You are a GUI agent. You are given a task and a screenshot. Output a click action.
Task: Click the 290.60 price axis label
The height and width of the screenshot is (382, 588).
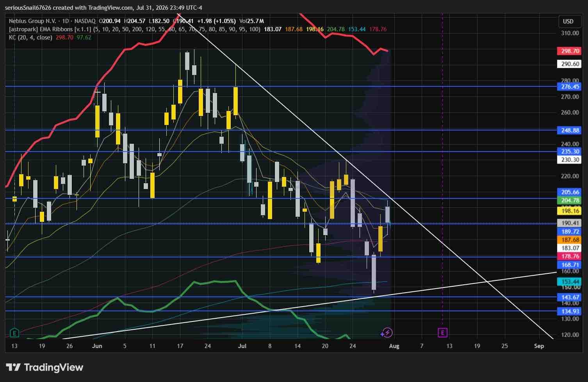click(x=570, y=64)
